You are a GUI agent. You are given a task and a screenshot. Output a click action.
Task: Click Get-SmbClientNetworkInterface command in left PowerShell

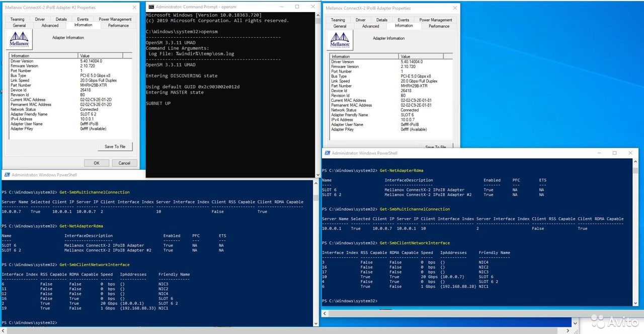pos(95,264)
